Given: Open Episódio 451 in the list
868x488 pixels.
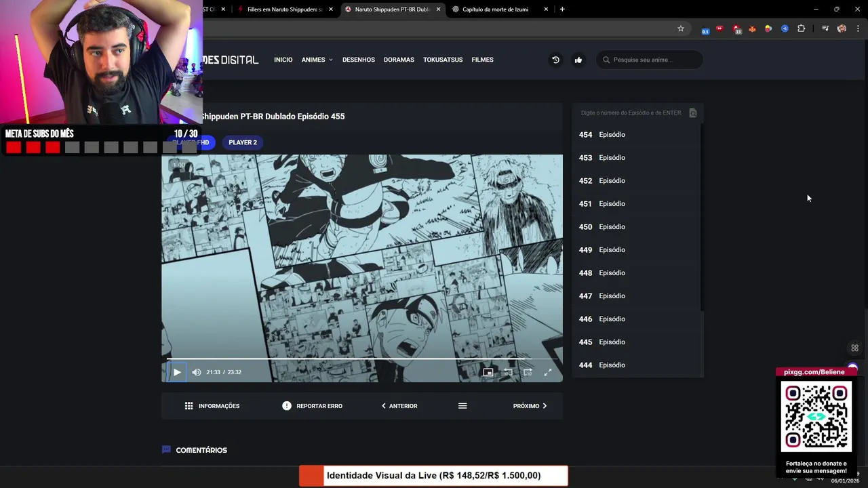Looking at the screenshot, I should pos(636,204).
